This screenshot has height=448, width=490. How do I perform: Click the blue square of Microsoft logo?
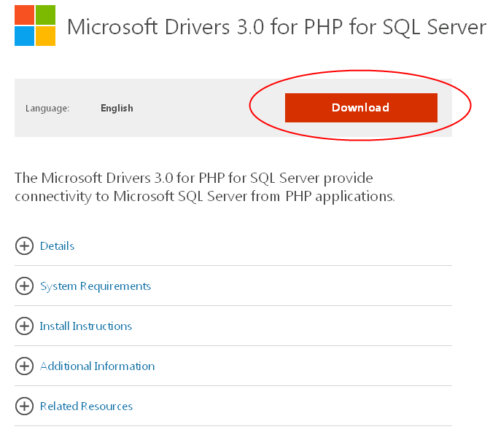[24, 36]
